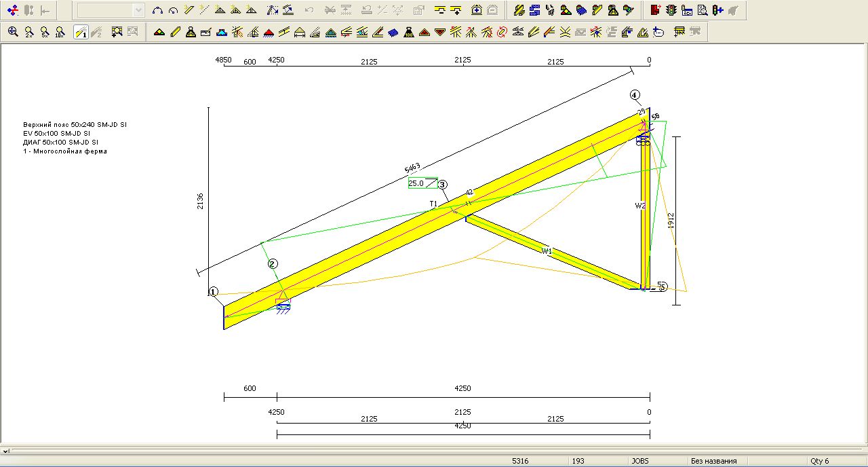Image resolution: width=868 pixels, height=467 pixels.
Task: Click node marker 5 at bottom right joint
Action: 663,286
